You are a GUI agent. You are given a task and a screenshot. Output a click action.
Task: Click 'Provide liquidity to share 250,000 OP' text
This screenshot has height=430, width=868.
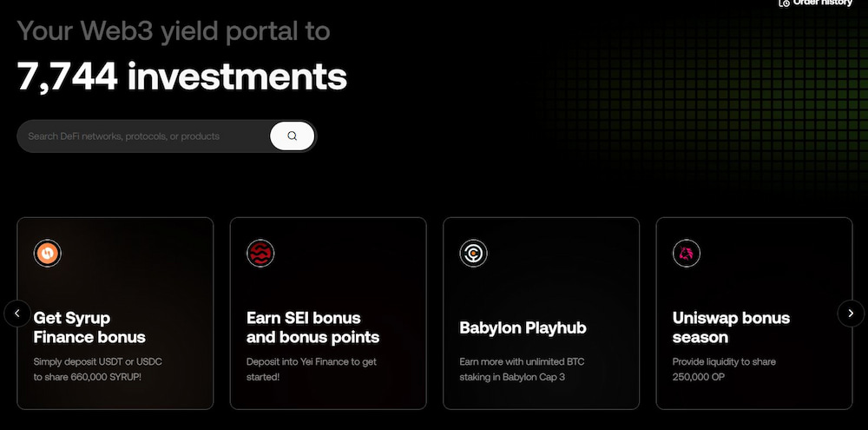(x=724, y=369)
